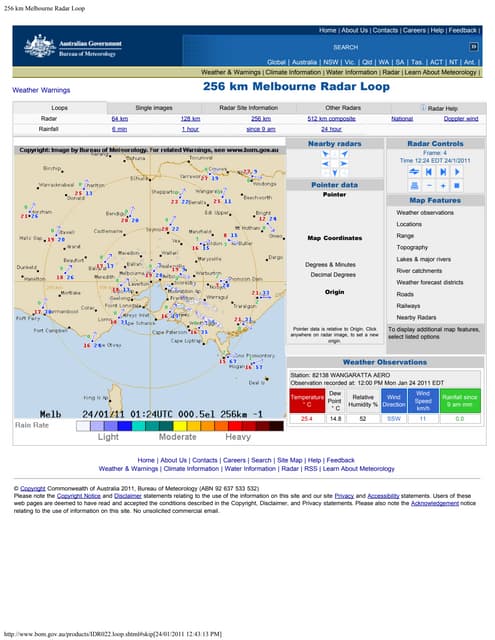This screenshot has width=495, height=640.
Task: Decrease loop speed with the minus icon
Action: coord(428,186)
